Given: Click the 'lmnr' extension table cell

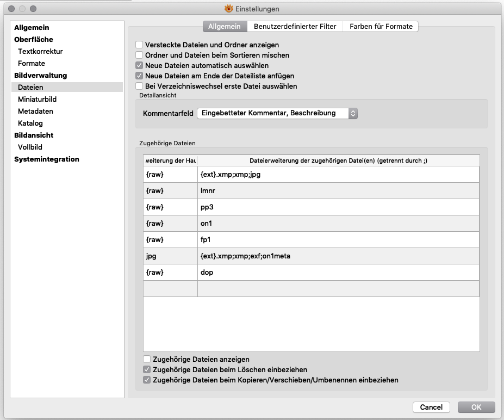Looking at the screenshot, I should tap(338, 191).
